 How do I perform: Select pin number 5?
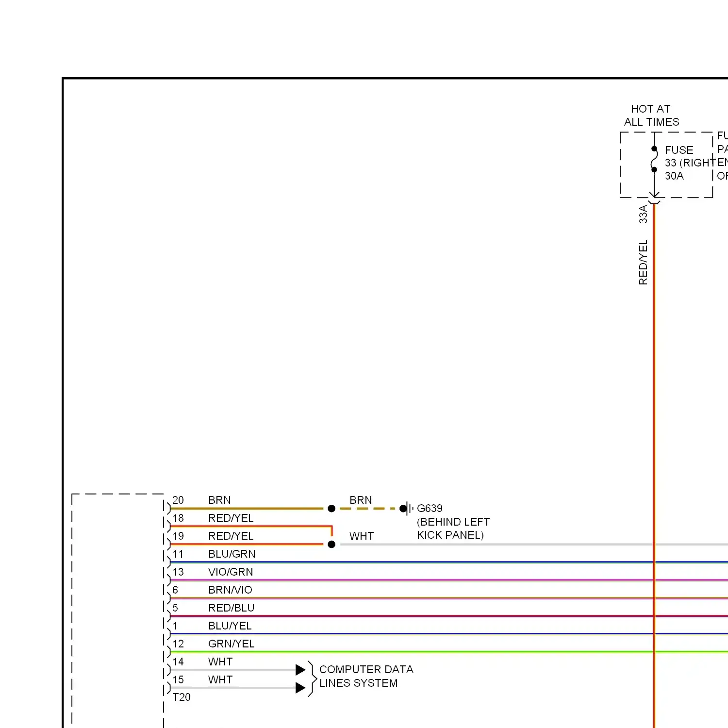coord(175,608)
